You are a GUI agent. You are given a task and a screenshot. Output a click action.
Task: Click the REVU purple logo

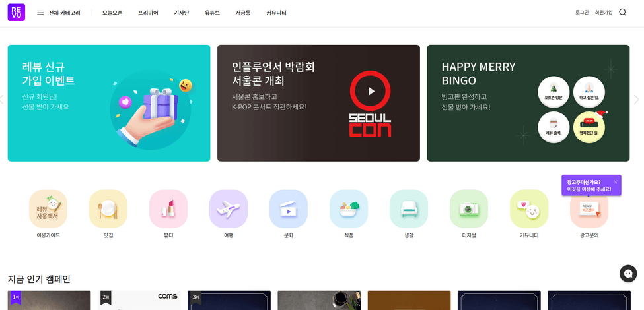pos(17,13)
